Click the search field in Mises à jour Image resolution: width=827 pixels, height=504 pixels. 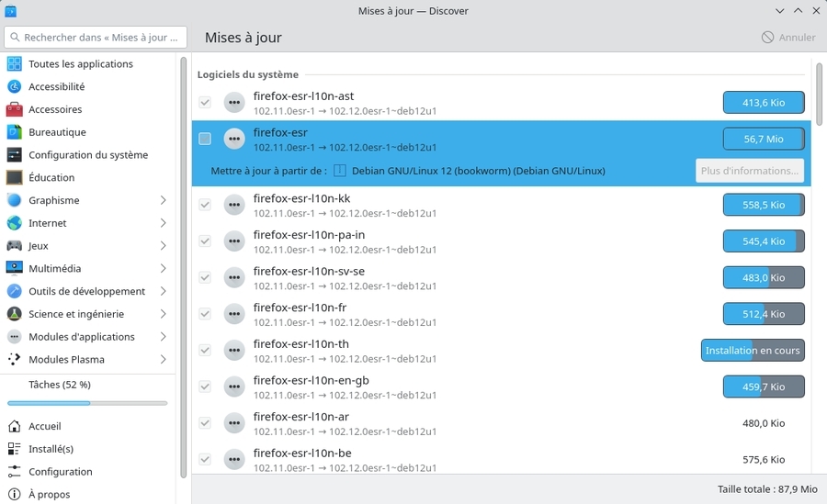[x=96, y=38]
